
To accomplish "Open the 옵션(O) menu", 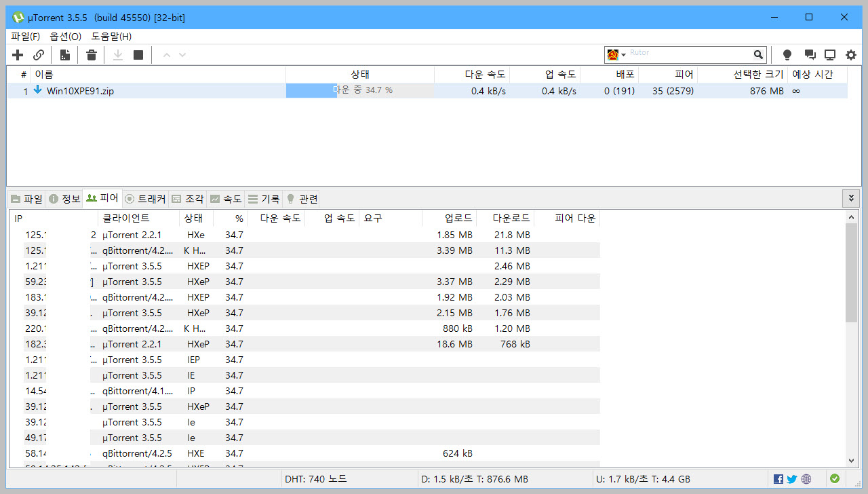I will coord(65,37).
